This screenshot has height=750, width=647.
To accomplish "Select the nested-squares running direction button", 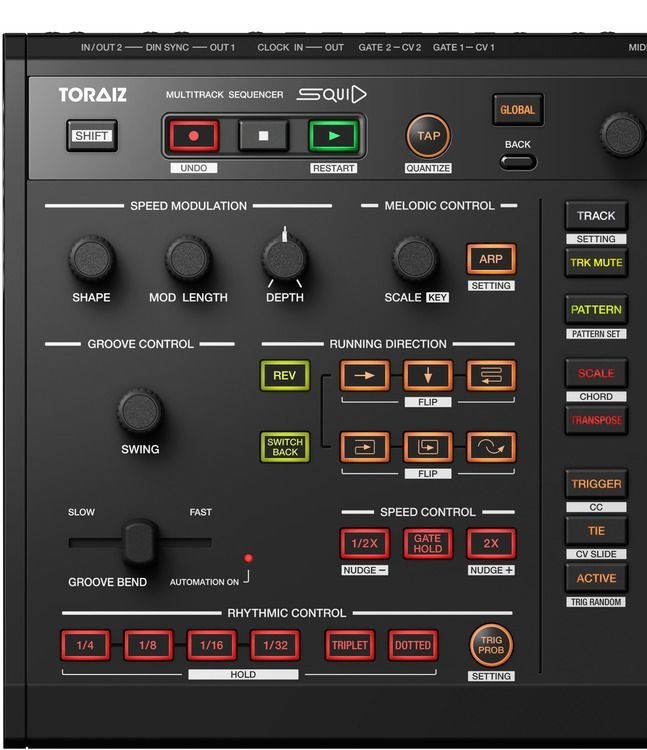I will (x=428, y=446).
